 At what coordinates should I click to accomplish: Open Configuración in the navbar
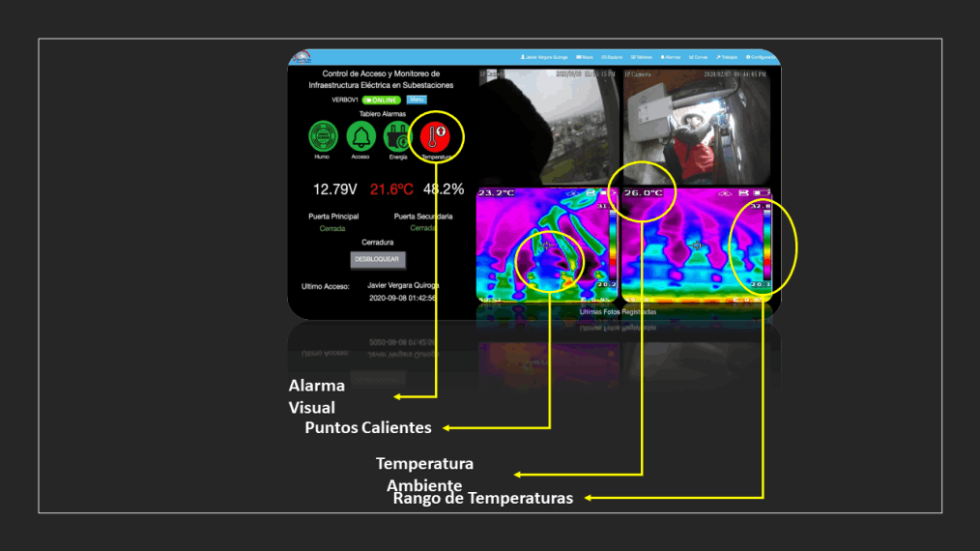pos(761,58)
